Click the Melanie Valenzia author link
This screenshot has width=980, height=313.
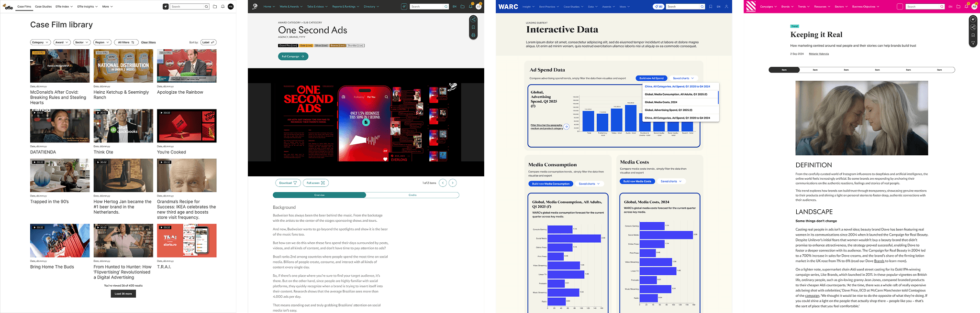pyautogui.click(x=819, y=54)
